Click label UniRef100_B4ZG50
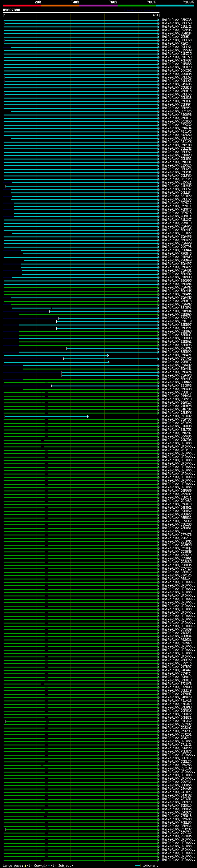 click(x=177, y=135)
